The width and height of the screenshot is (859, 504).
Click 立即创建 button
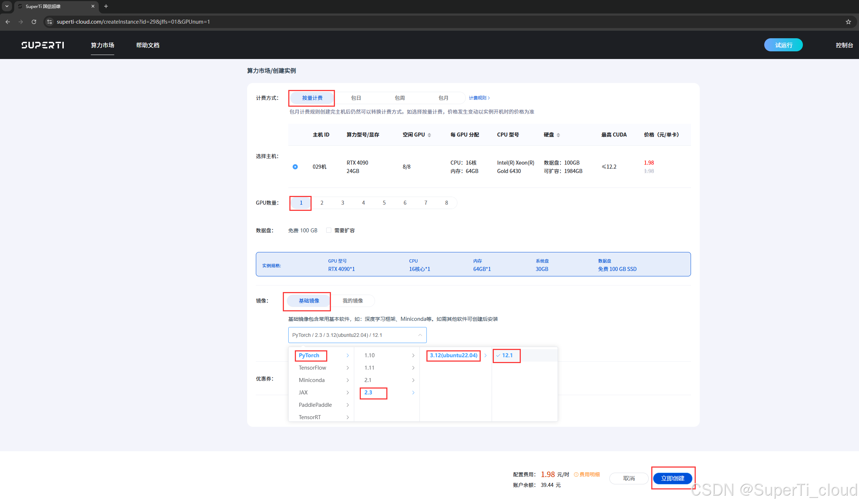(673, 479)
